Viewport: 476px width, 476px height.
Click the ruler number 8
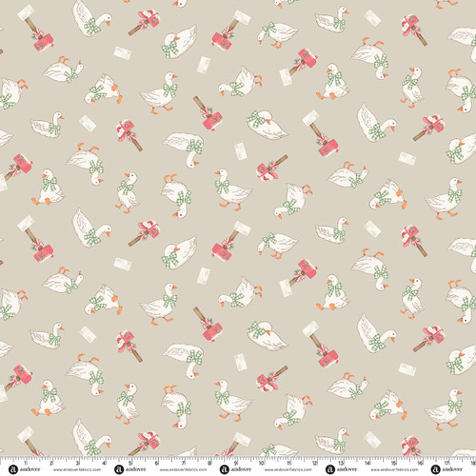[x=209, y=464]
